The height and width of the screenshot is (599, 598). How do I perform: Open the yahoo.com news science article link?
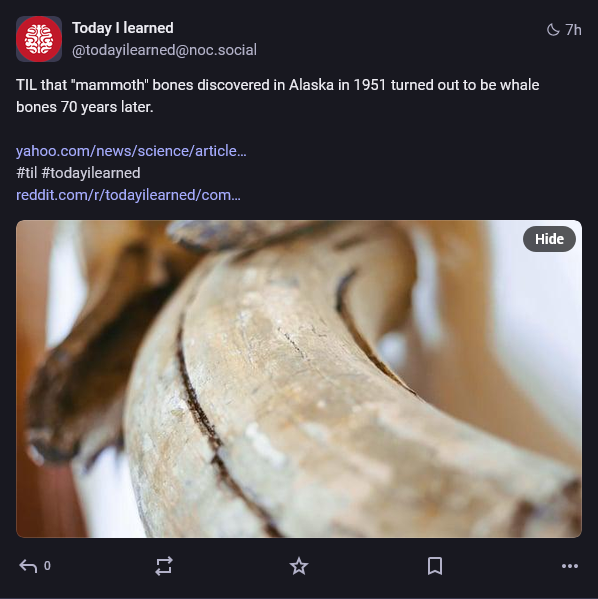131,151
